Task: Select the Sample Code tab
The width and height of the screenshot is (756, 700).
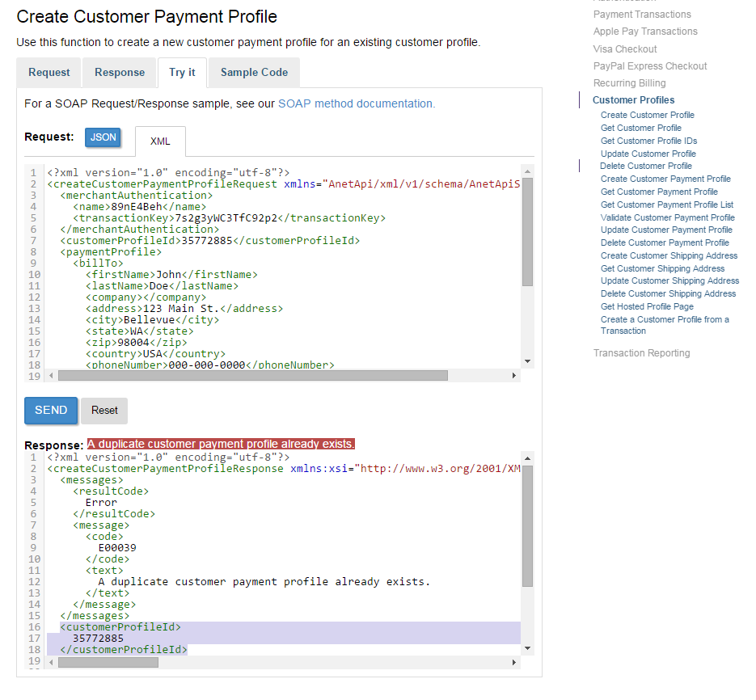Action: 254,73
